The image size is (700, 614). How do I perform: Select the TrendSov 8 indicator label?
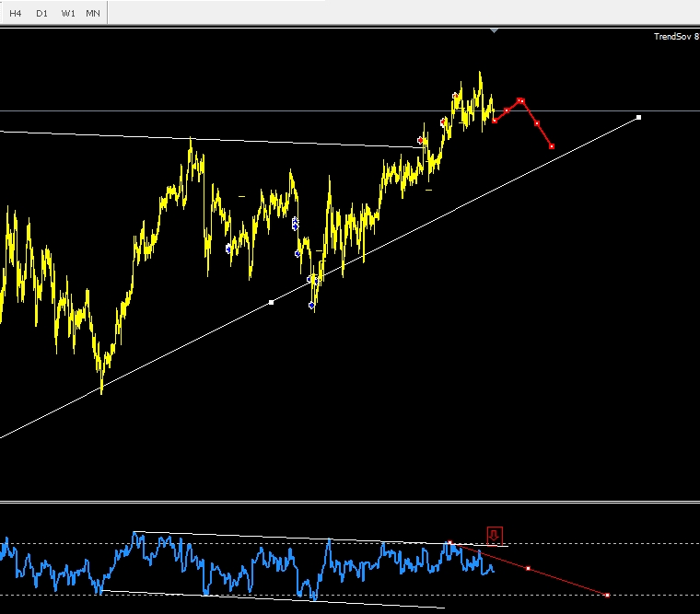tap(676, 37)
